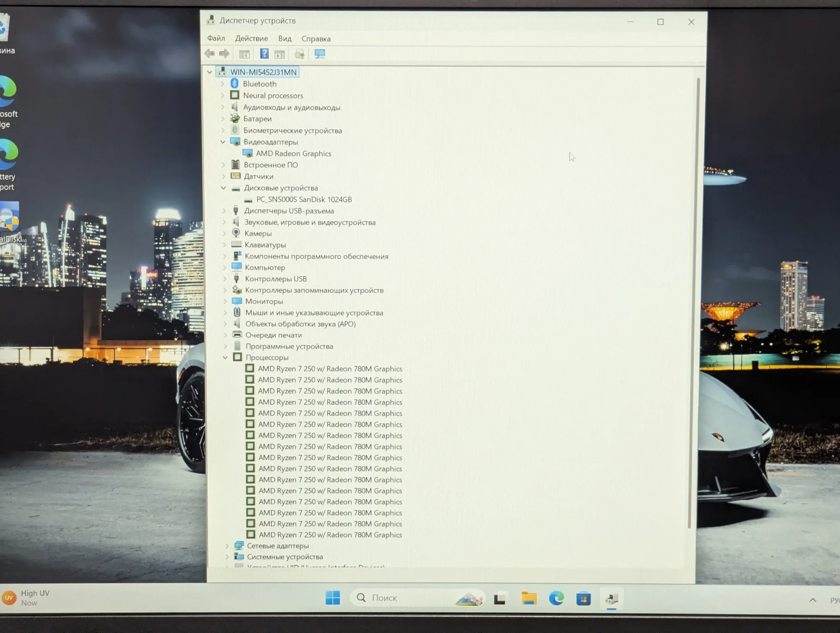Click the update driver toolbar icon
This screenshot has height=633, width=840.
(299, 54)
